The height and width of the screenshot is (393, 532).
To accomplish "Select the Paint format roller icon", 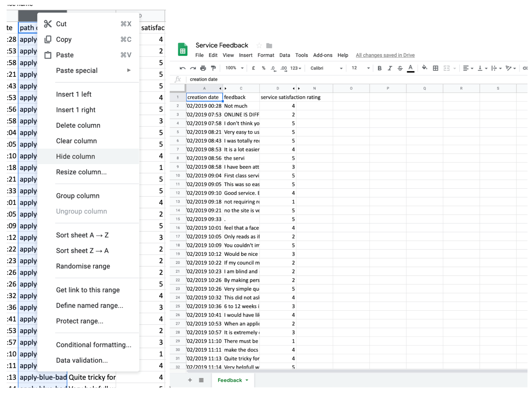I will 214,68.
